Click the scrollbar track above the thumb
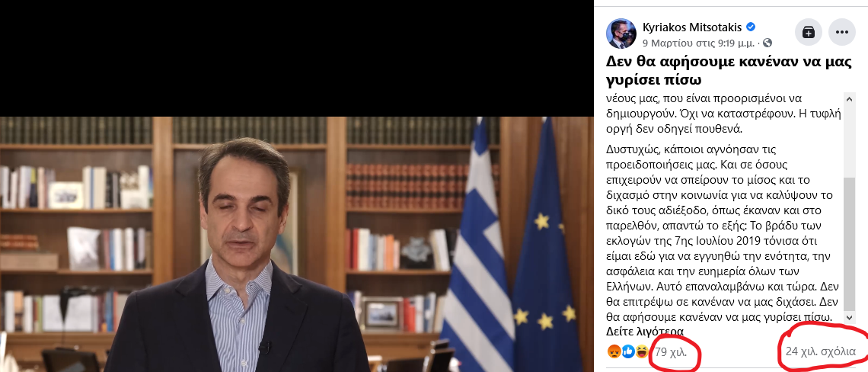This screenshot has height=372, width=868. [849, 141]
